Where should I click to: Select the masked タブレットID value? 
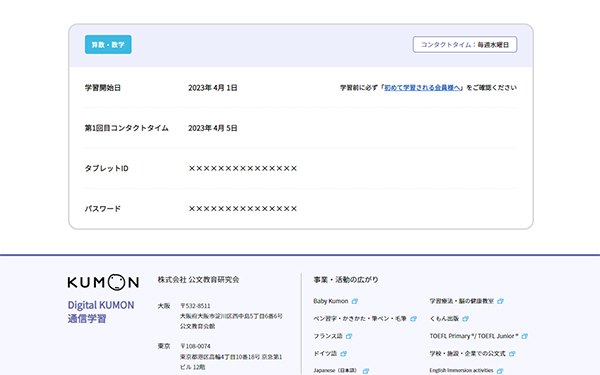point(243,168)
